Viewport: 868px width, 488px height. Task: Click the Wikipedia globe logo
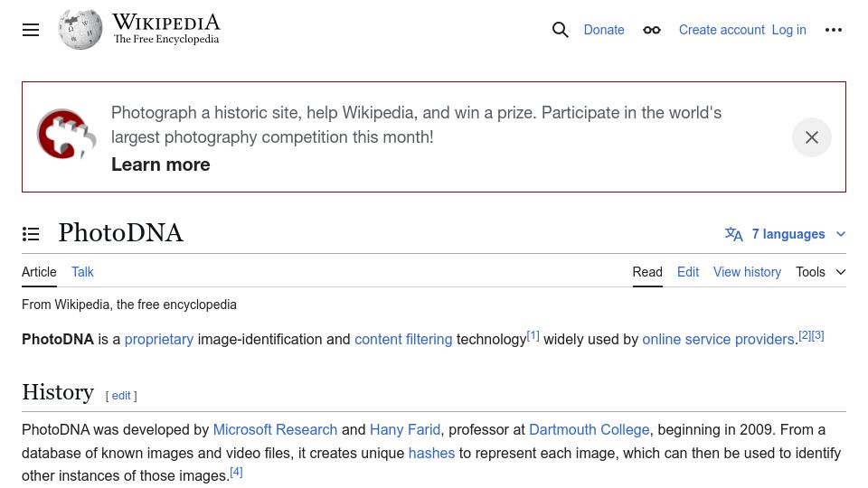tap(80, 29)
